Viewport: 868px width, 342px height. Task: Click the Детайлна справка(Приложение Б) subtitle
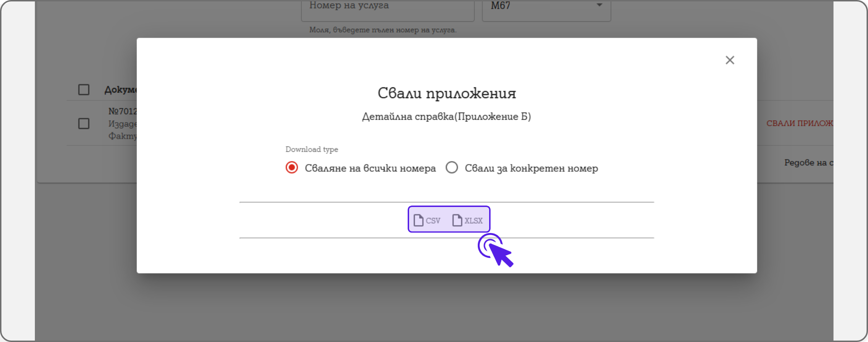click(446, 116)
